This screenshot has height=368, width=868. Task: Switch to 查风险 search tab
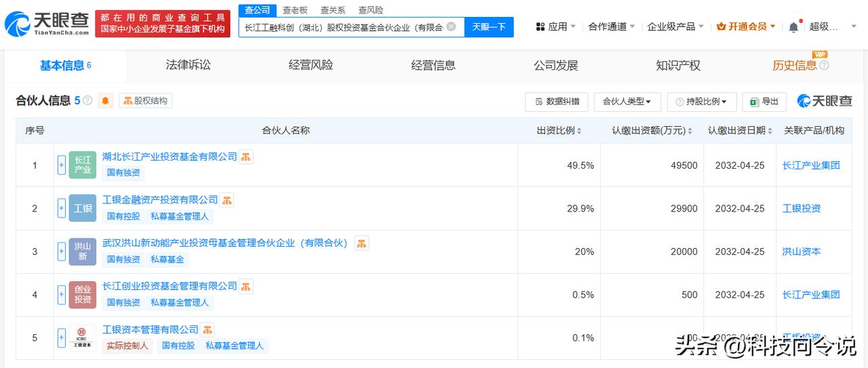coord(371,10)
